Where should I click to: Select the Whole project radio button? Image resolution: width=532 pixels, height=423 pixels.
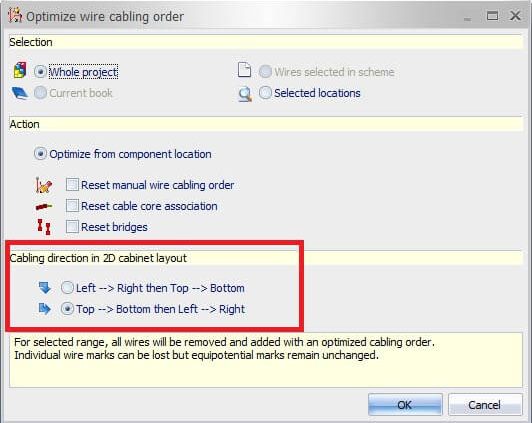coord(40,72)
